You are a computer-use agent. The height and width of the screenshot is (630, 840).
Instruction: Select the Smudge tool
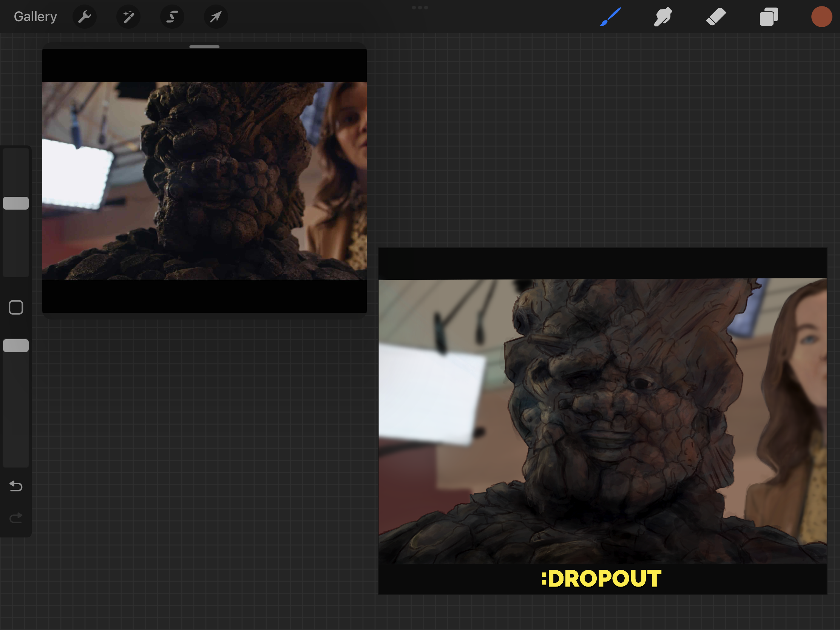(x=663, y=17)
